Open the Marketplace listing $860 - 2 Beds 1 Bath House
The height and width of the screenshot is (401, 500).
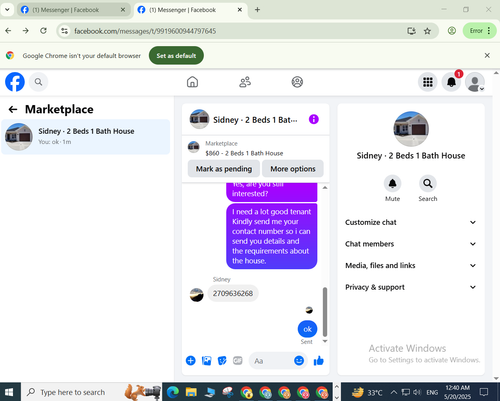pyautogui.click(x=244, y=153)
